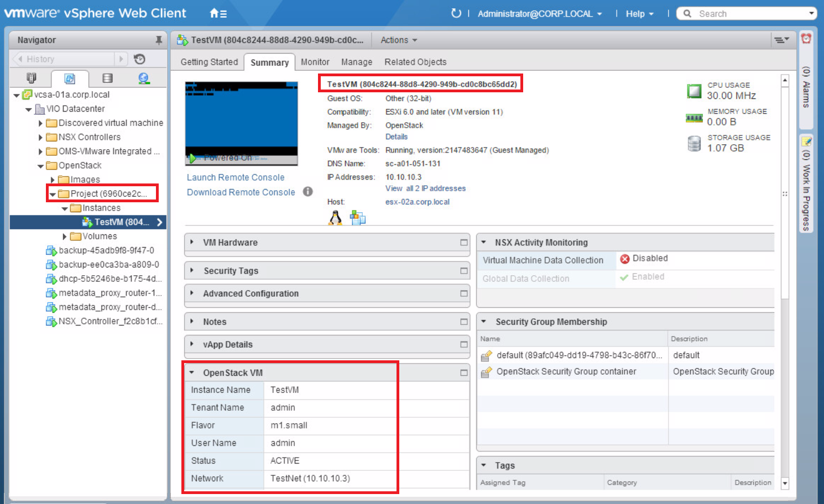Click the default security group icon
This screenshot has width=824, height=504.
pos(486,355)
